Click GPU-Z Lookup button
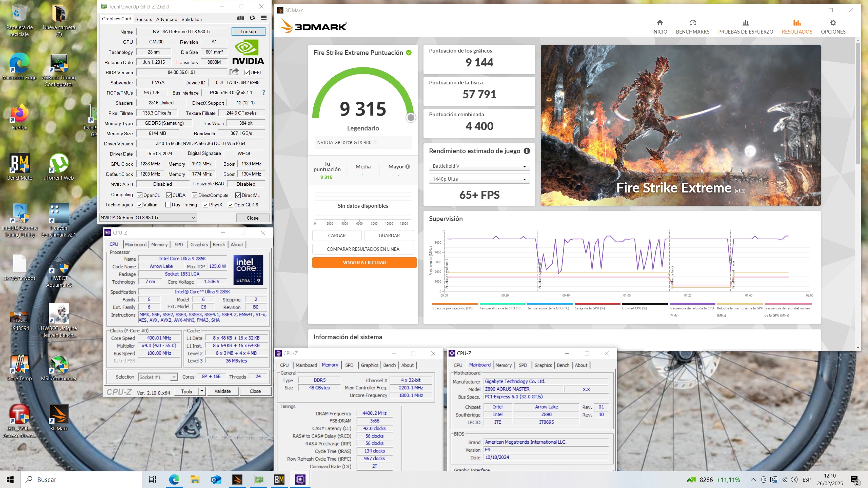868x488 pixels. (248, 32)
